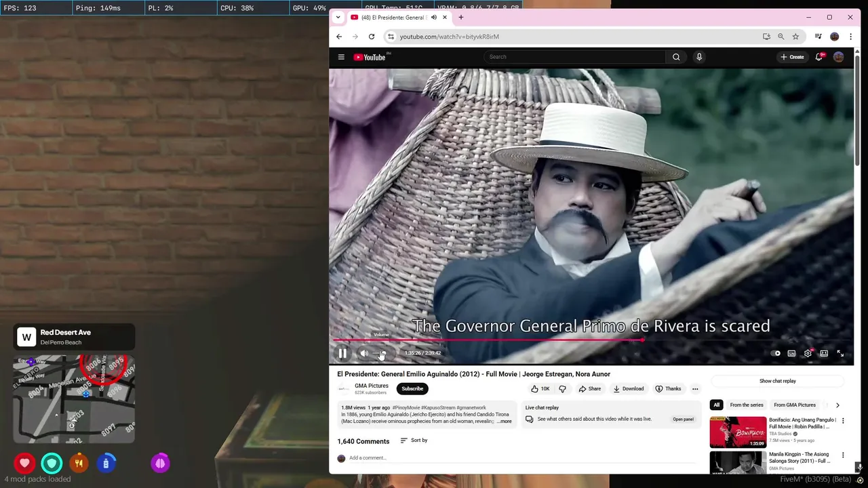Open the GMA Pictures channel

(x=372, y=386)
